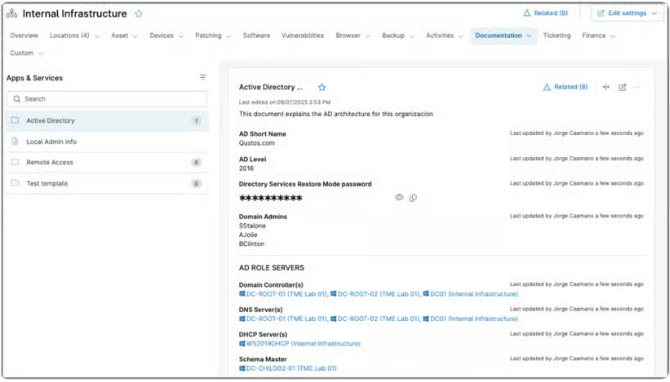Screen dimensions: 670x382
Task: Reveal the Restore Mode password with the eye icon
Action: 399,197
